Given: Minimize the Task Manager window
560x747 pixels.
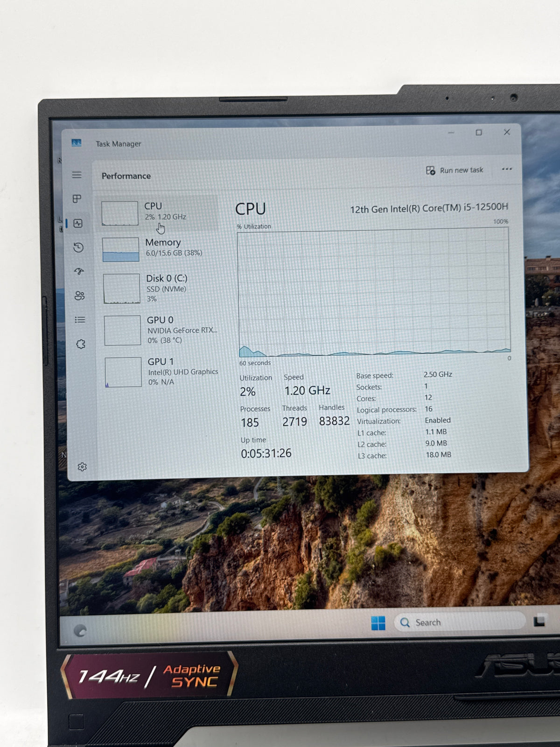Looking at the screenshot, I should (451, 133).
